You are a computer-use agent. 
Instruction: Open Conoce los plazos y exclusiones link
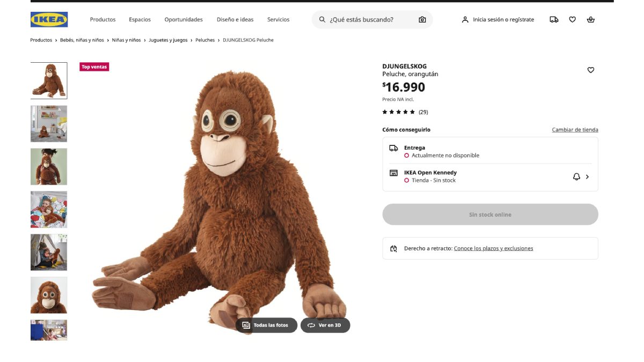coord(493,248)
